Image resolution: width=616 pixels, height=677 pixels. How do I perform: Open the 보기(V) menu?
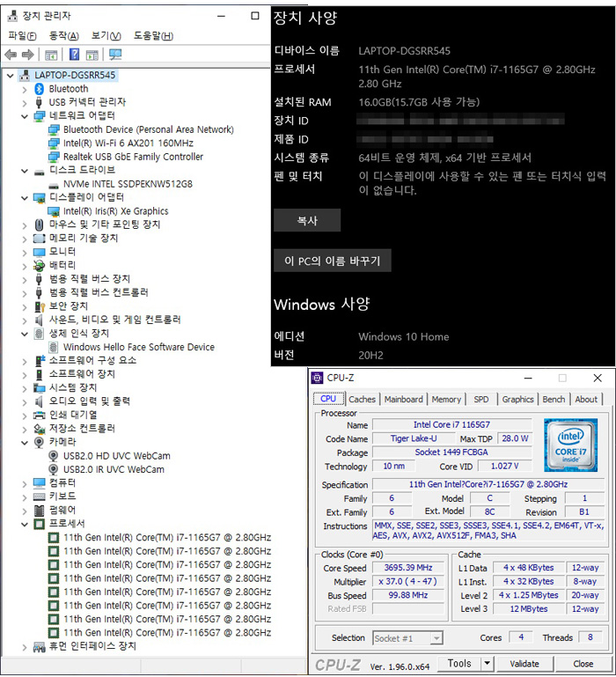(x=106, y=36)
